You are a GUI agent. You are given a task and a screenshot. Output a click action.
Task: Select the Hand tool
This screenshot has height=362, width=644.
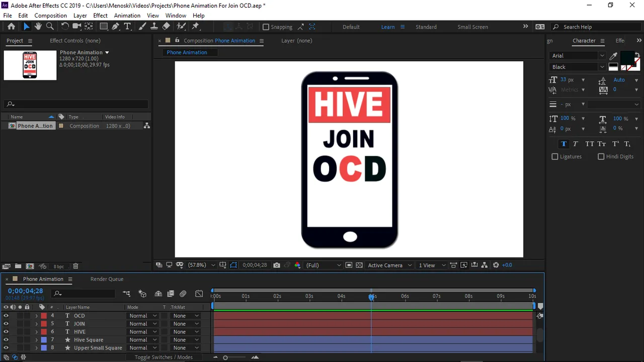[x=38, y=27]
